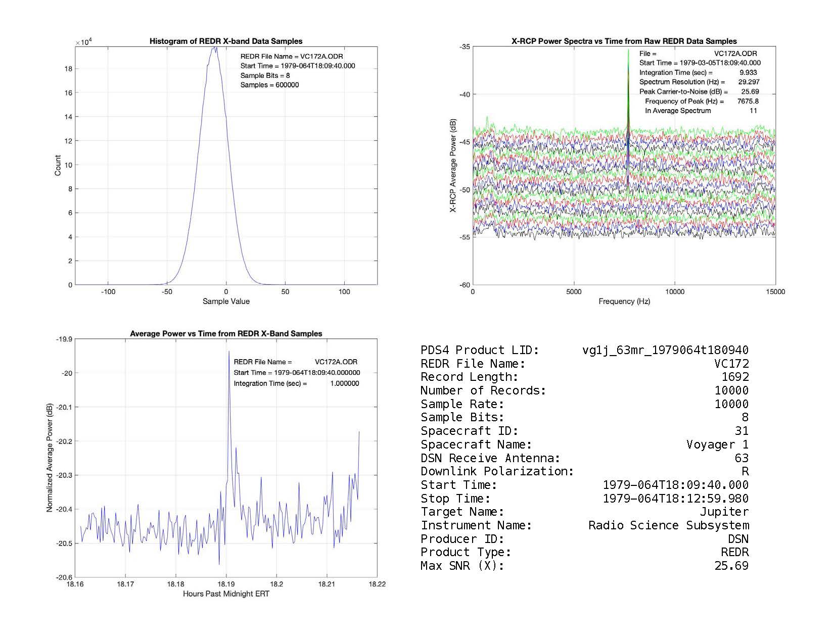Viewport: 834px width, 644px height.
Task: Click the Integration Time text in average power plot
Action: (296, 383)
